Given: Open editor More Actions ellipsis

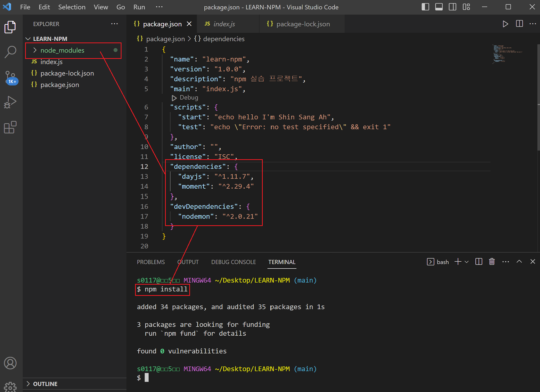Looking at the screenshot, I should click(533, 24).
